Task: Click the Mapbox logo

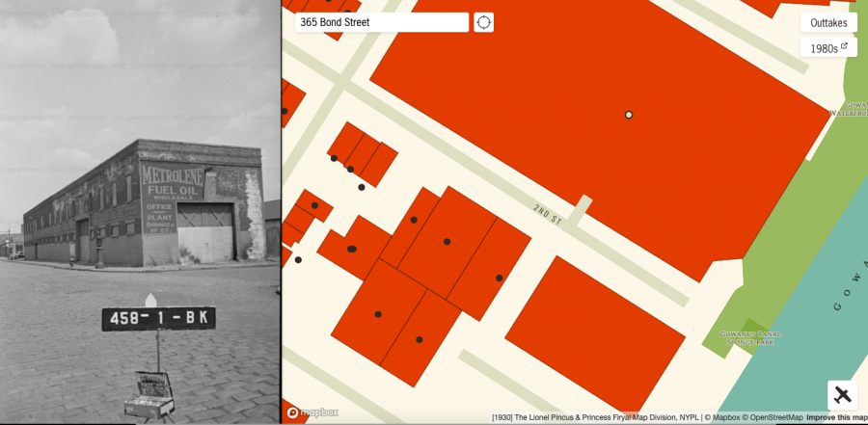Action: tap(312, 412)
